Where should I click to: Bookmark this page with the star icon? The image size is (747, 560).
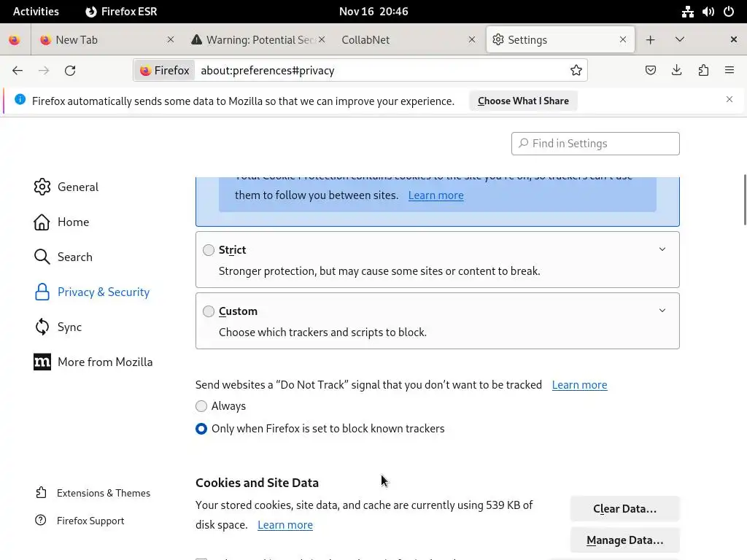576,71
